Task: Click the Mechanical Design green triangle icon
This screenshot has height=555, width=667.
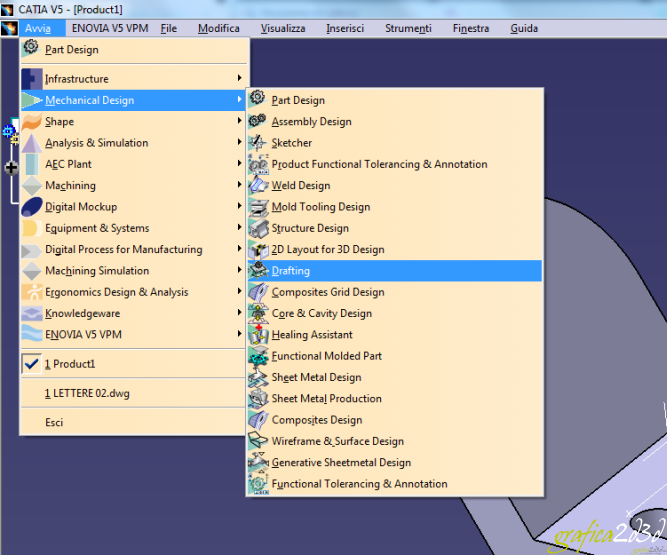Action: tap(32, 100)
